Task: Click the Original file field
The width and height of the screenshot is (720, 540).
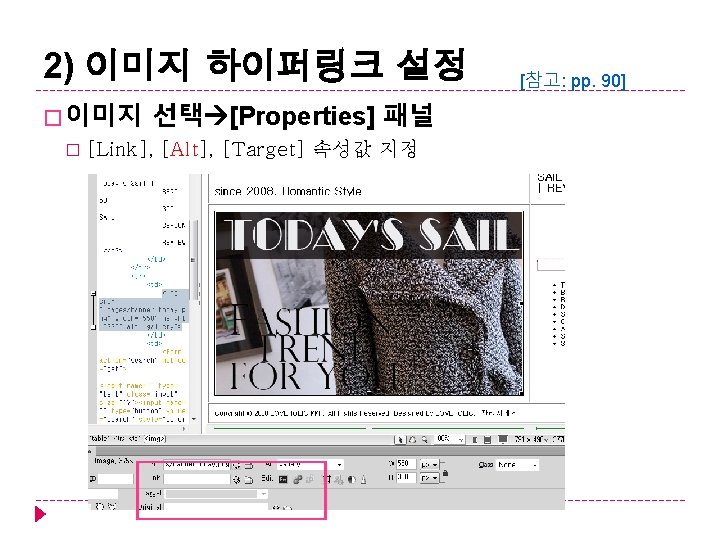Action: pyautogui.click(x=216, y=507)
